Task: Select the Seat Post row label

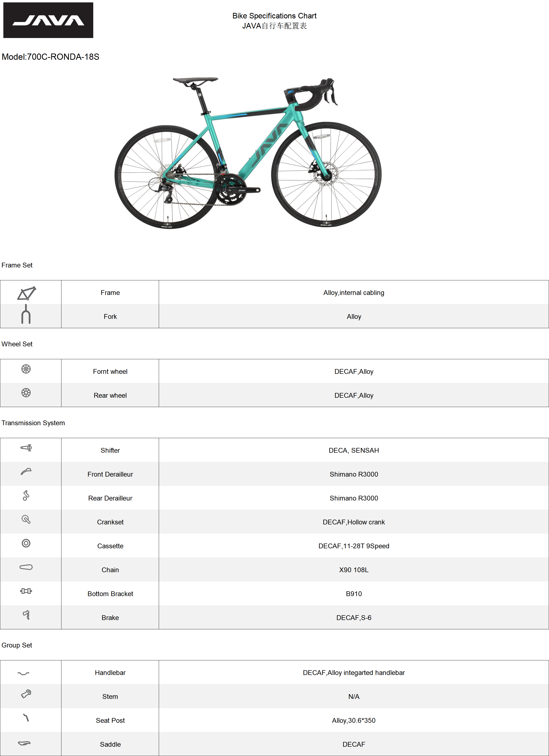Action: pos(110,720)
